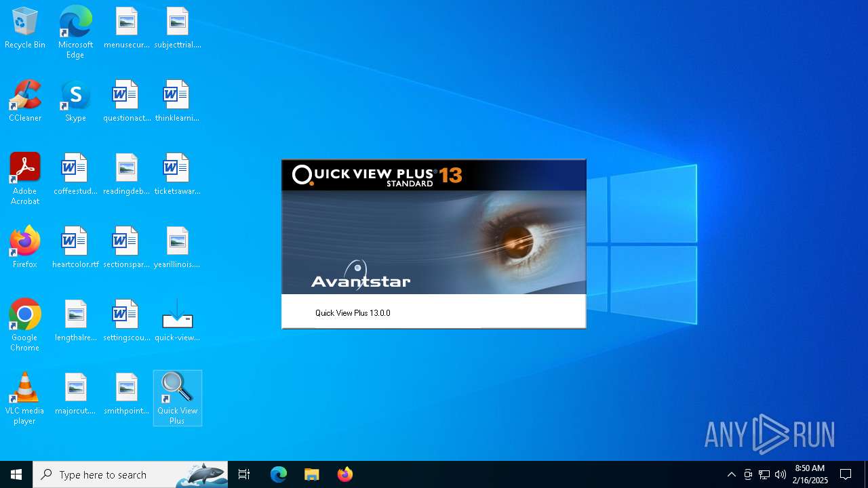
Task: Open the clock showing 8:50 AM
Action: coord(810,474)
